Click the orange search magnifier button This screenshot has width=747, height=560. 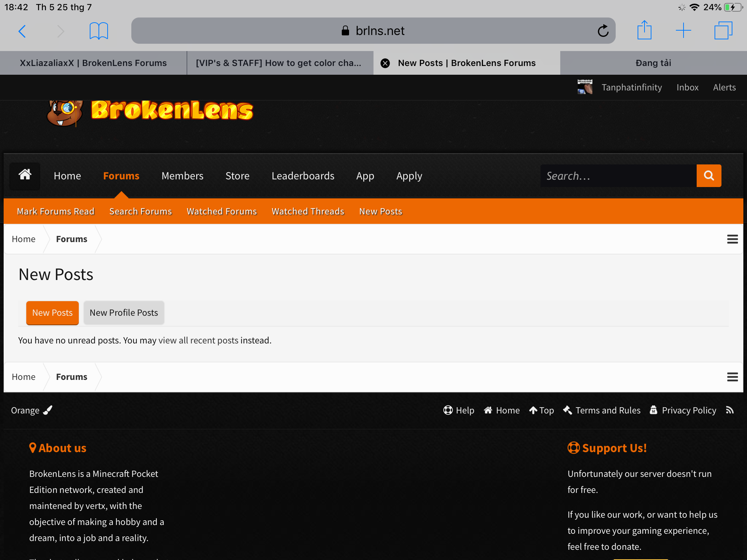(x=709, y=176)
